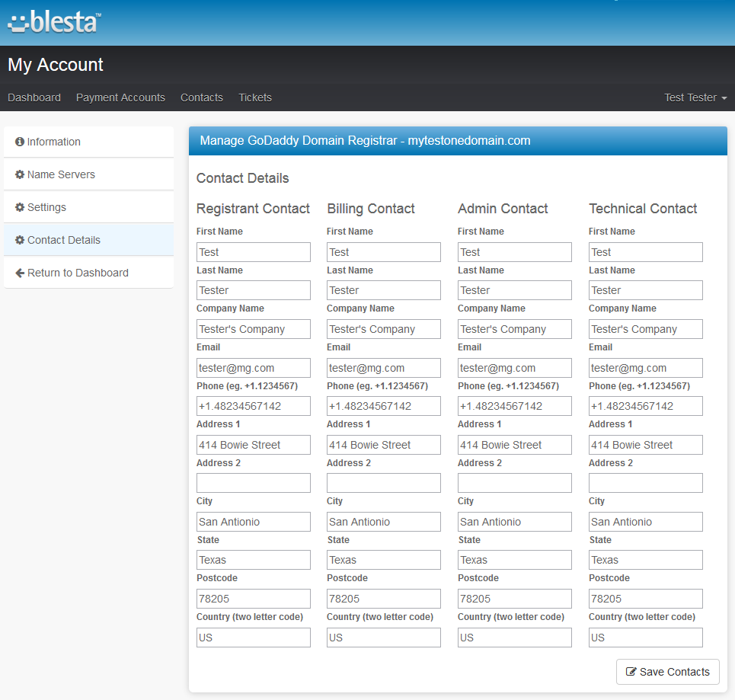Screen dimensions: 735x700
Task: Select Contact Details in the sidebar
Action: coord(88,240)
